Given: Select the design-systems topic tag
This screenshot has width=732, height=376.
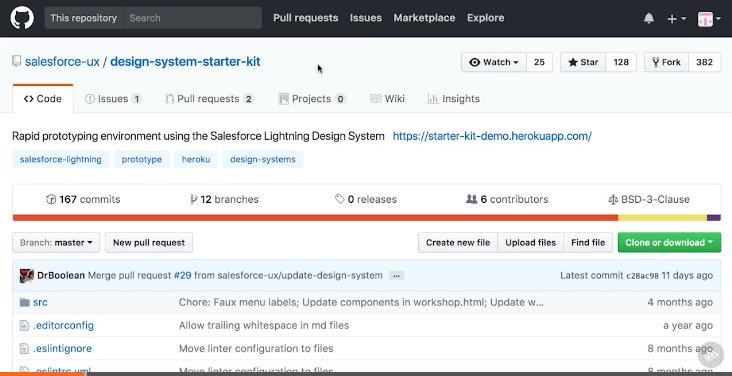Looking at the screenshot, I should [x=263, y=159].
